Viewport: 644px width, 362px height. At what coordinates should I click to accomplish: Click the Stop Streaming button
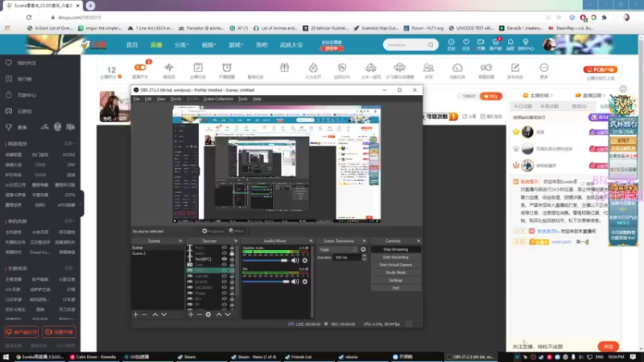(395, 249)
